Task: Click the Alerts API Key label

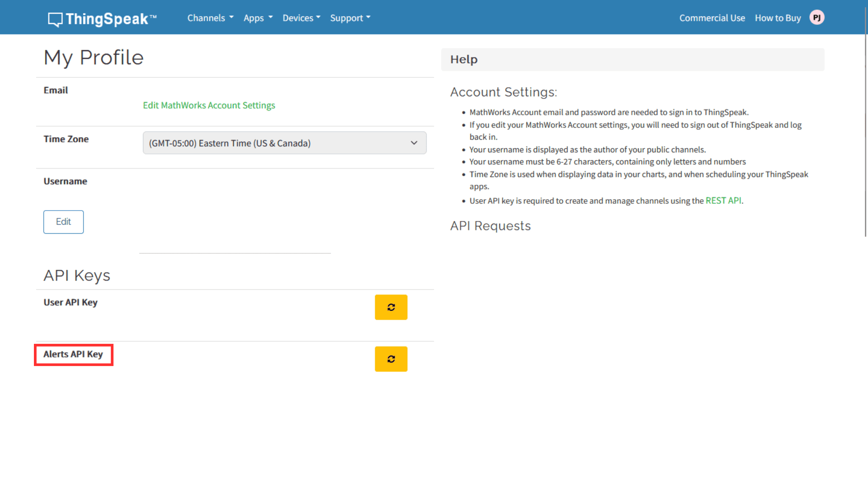Action: pyautogui.click(x=73, y=354)
